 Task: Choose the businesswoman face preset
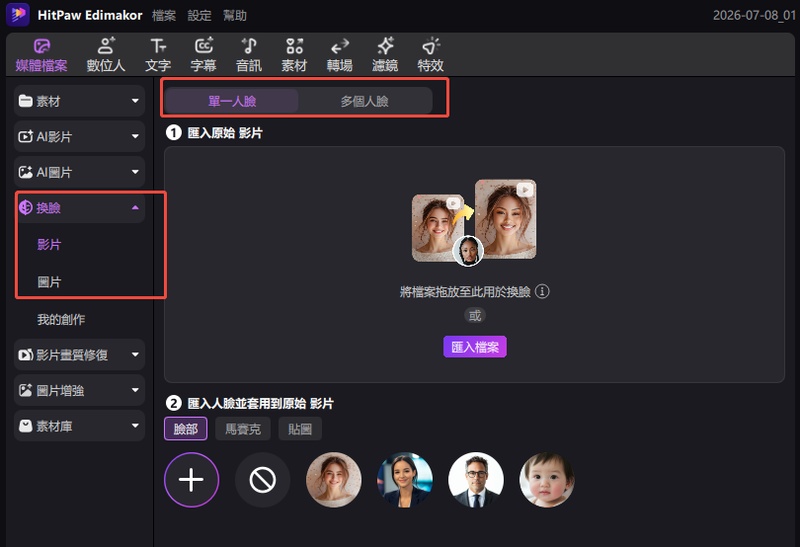coord(405,480)
